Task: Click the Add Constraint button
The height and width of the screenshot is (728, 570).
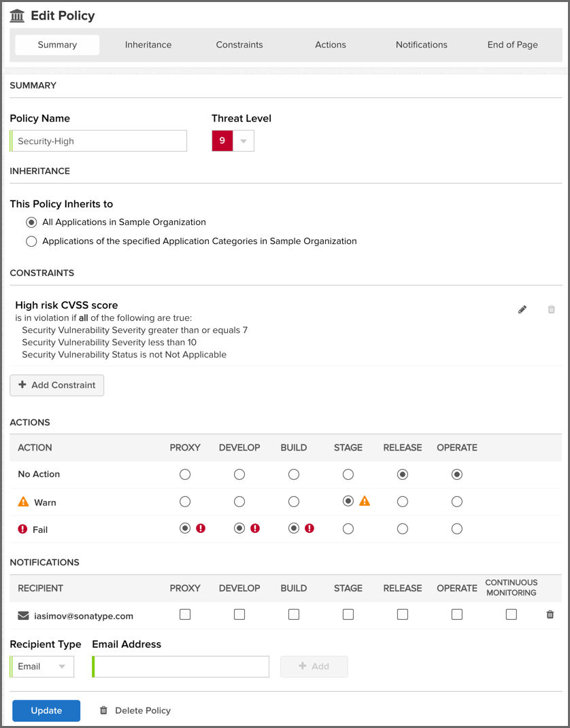Action: 57,385
